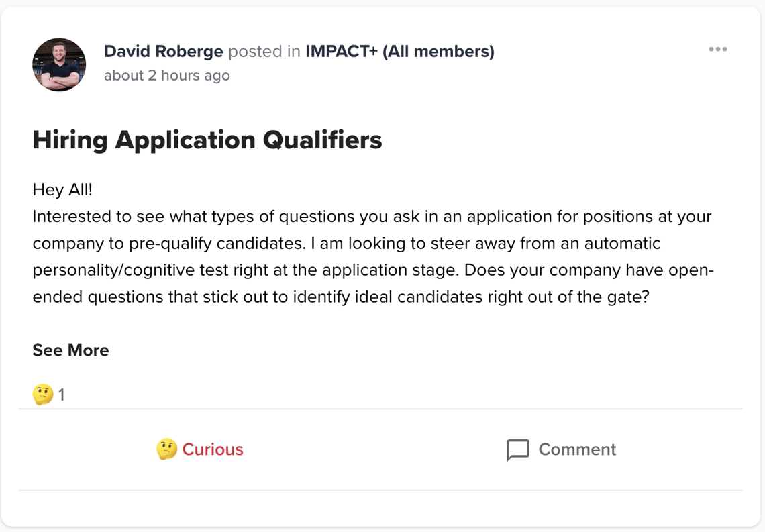Click the line ending 'out of the gate?'
This screenshot has height=532, width=765.
coord(341,297)
